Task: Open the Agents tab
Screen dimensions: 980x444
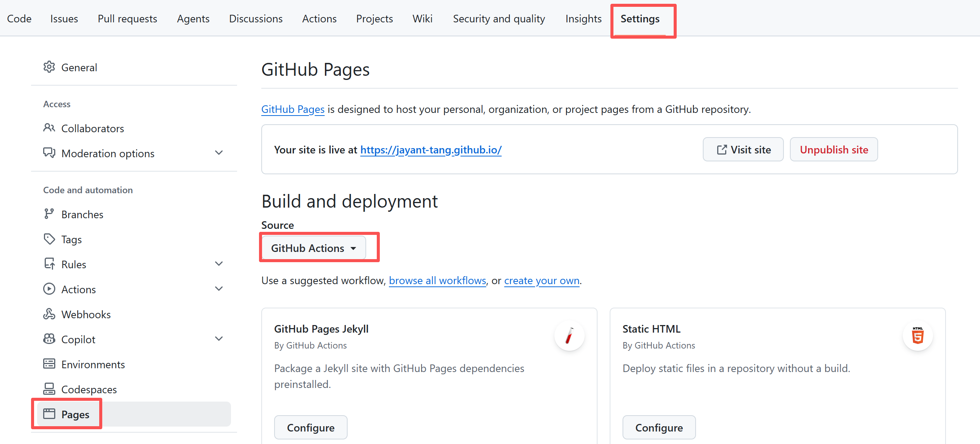Action: click(x=193, y=19)
